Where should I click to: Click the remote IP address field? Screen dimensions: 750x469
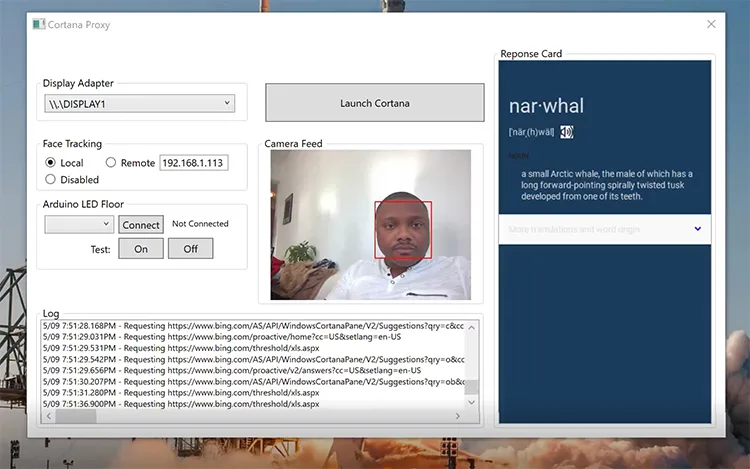pos(194,163)
